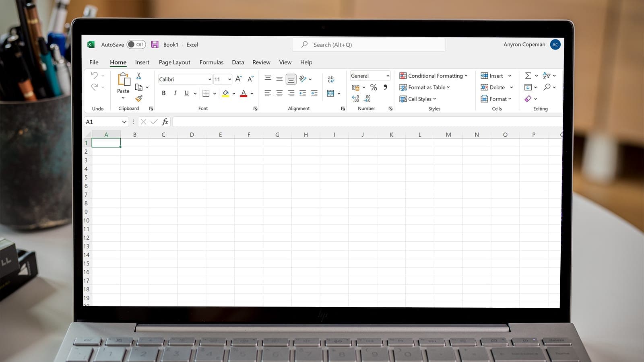Click Increase Decimal icon
The height and width of the screenshot is (362, 644).
[355, 99]
